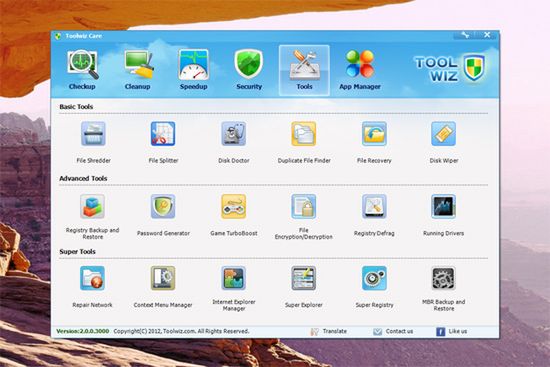Click the Toolwiz Care title bar icon

click(x=58, y=36)
